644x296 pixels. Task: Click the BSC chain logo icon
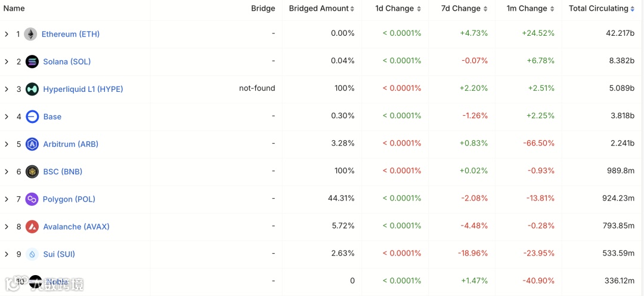[x=32, y=171]
